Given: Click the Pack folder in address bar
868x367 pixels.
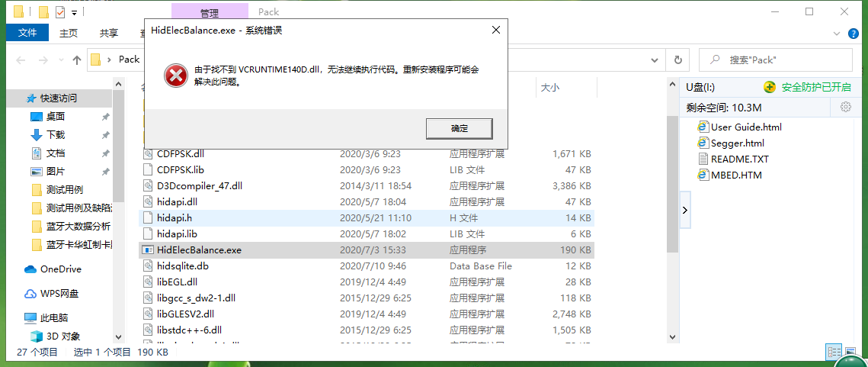Looking at the screenshot, I should pos(130,60).
